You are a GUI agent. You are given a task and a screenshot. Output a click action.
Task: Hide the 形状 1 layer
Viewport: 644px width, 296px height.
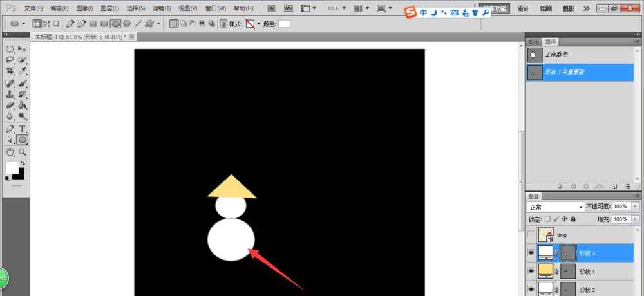pos(531,272)
